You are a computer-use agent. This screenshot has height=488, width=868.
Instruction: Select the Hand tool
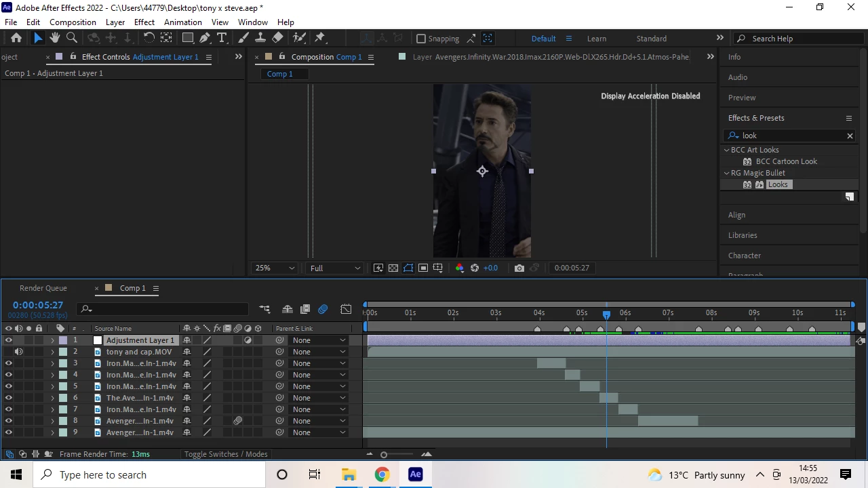coord(55,38)
